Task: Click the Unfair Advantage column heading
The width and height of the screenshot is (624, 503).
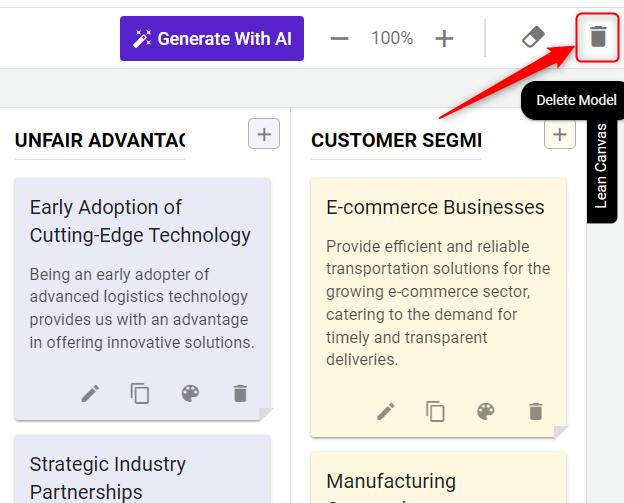Action: pyautogui.click(x=100, y=140)
